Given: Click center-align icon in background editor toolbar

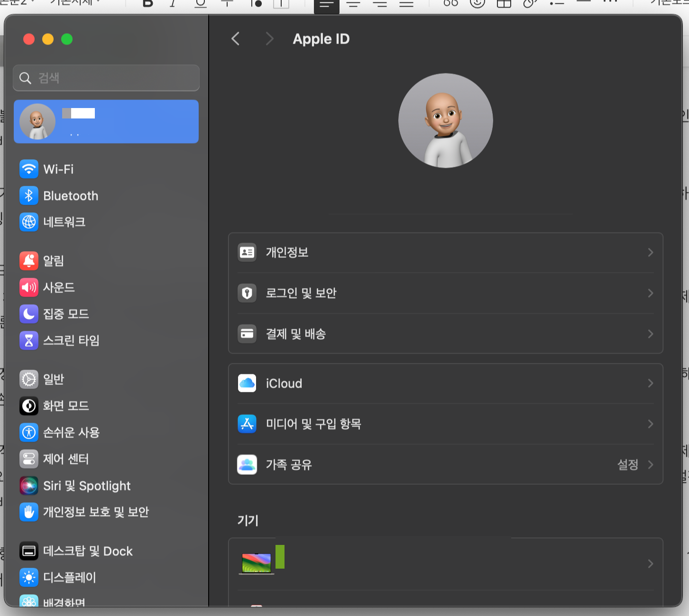Looking at the screenshot, I should 353,4.
